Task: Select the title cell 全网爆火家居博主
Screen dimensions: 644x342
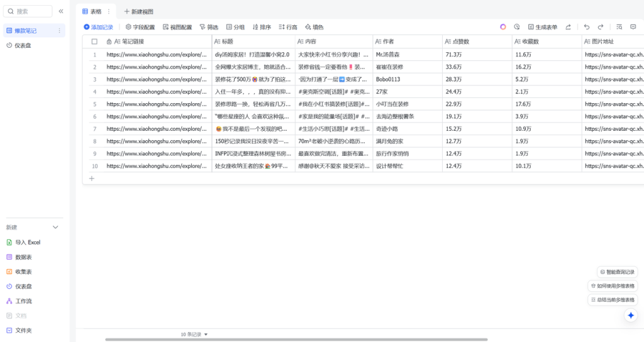Action: click(x=253, y=67)
